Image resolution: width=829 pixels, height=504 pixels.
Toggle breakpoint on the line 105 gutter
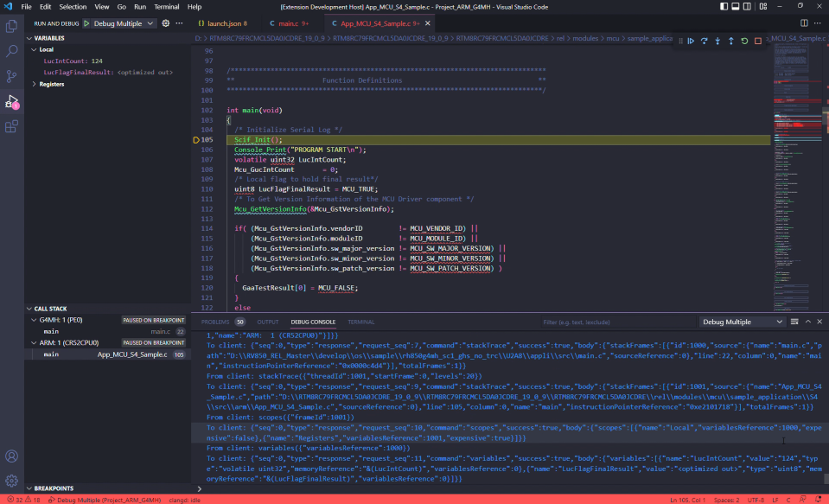(197, 139)
